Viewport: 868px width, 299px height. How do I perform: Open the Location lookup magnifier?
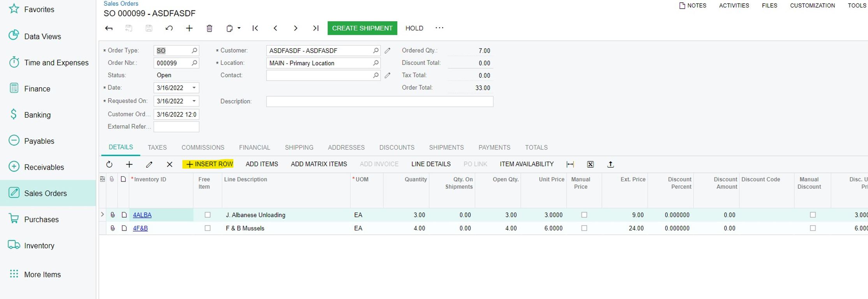(x=376, y=63)
